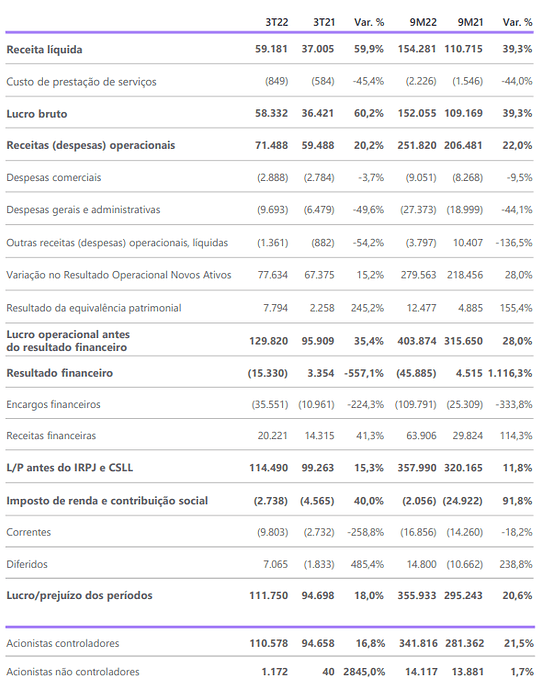Screen dimensions: 543x690
Task: Select Receitas (despesas) operacionais row label
Action: pos(91,145)
